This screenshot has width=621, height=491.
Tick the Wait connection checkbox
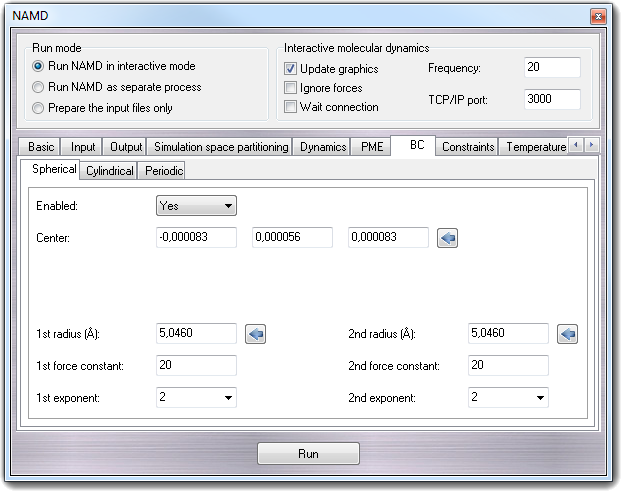click(x=290, y=107)
